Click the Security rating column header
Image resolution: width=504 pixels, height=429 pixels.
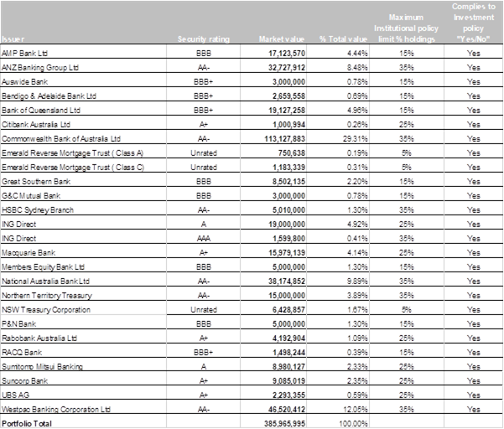click(x=204, y=39)
